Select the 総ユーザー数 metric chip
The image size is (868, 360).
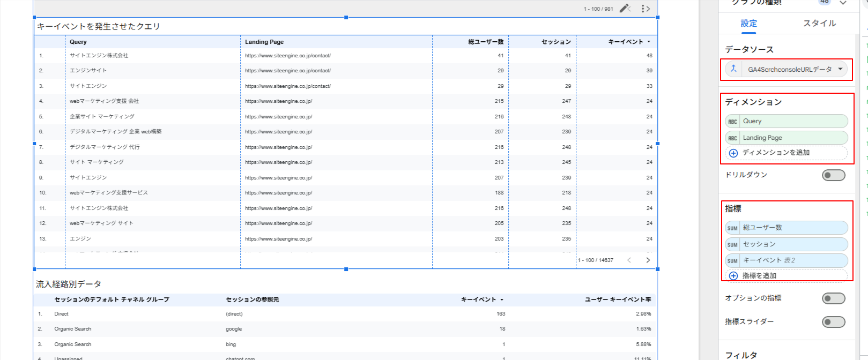[x=786, y=228]
